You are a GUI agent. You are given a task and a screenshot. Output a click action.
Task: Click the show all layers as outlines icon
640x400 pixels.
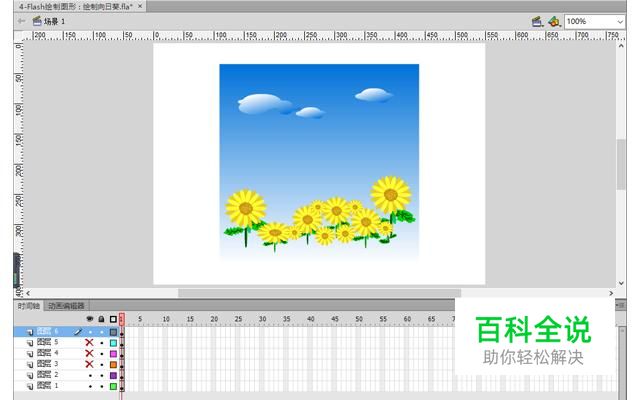pyautogui.click(x=113, y=319)
